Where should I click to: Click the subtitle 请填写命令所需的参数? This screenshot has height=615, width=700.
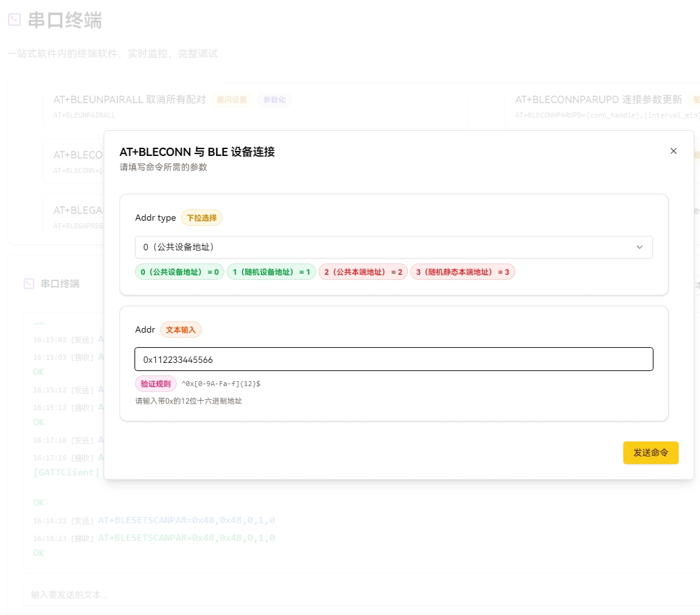click(163, 167)
